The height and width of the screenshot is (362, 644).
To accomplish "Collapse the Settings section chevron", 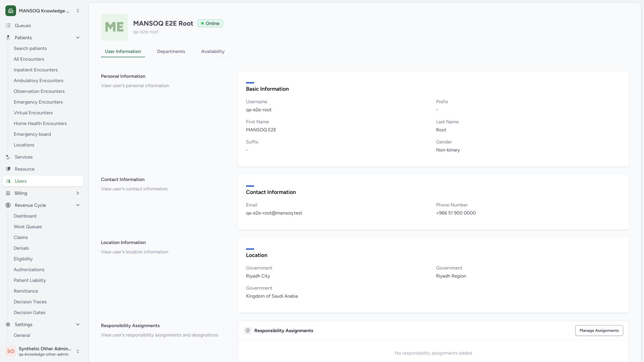I will 78,324.
